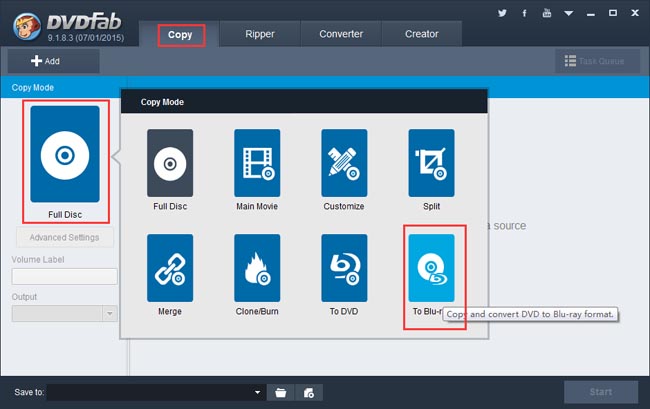Expand the Save to path dropdown
Viewport: 650px width, 409px height.
point(257,392)
